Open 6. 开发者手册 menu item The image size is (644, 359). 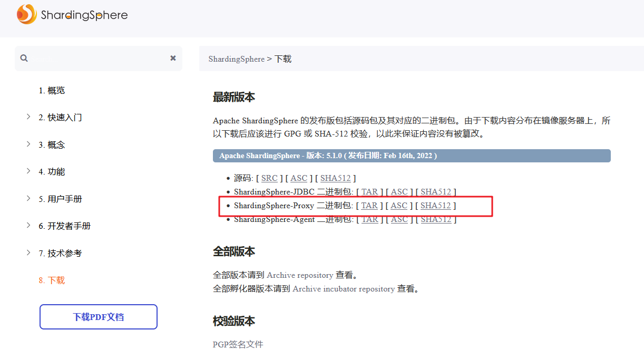pyautogui.click(x=64, y=226)
